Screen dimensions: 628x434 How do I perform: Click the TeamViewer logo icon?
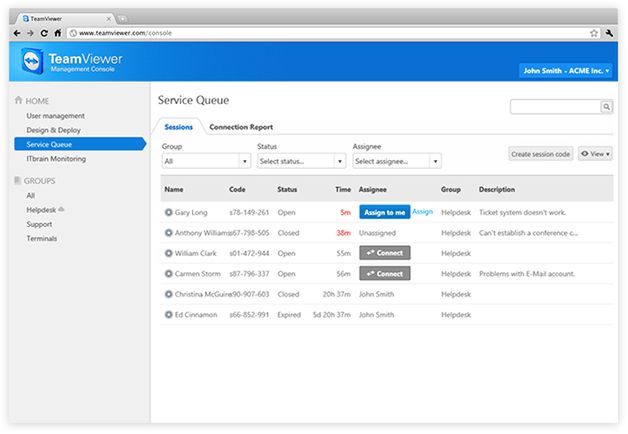click(x=32, y=61)
